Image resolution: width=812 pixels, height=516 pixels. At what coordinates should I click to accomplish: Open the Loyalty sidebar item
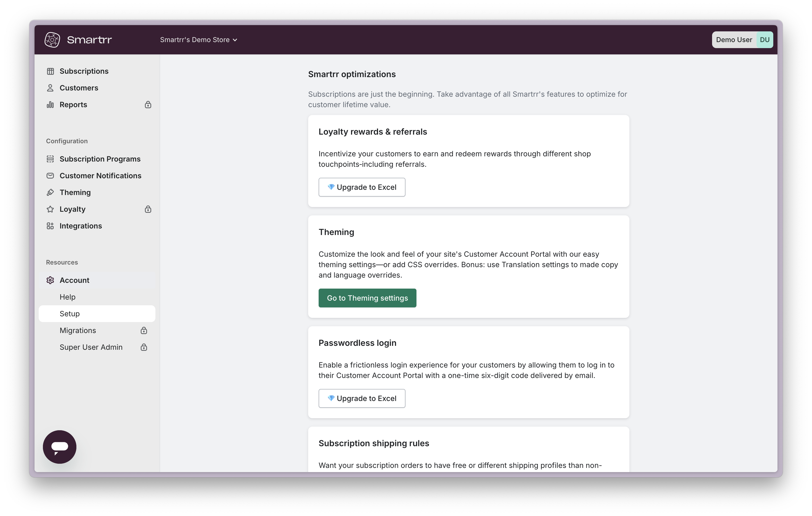tap(97, 209)
